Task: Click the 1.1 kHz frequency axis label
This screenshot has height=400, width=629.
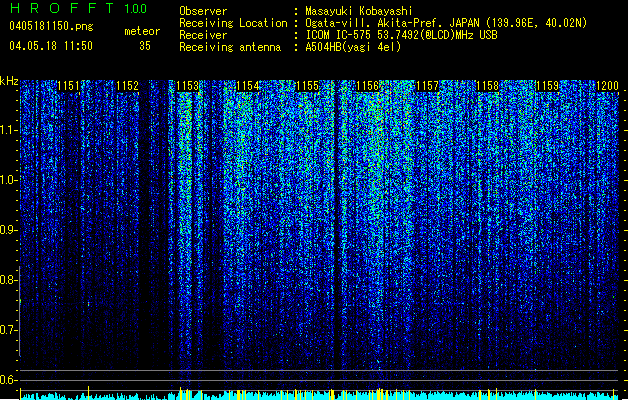Action: coord(8,130)
